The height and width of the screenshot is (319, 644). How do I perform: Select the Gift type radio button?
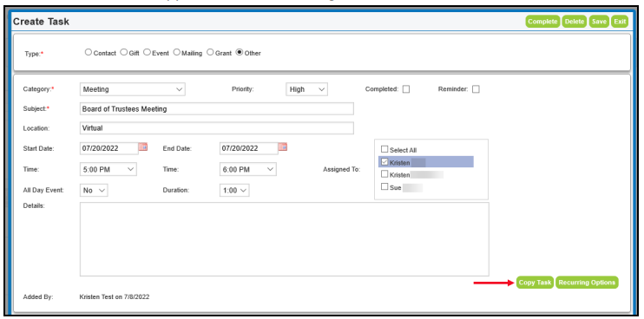click(123, 53)
